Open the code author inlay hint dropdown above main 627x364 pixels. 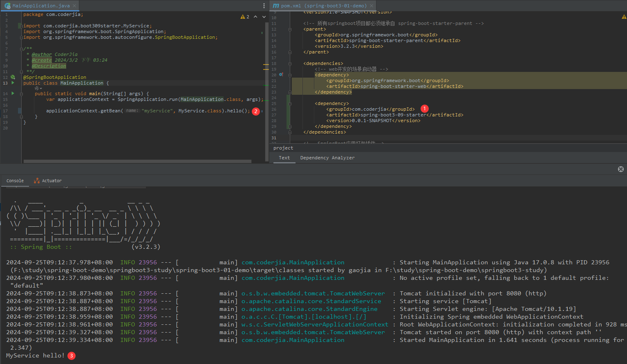tap(38, 88)
